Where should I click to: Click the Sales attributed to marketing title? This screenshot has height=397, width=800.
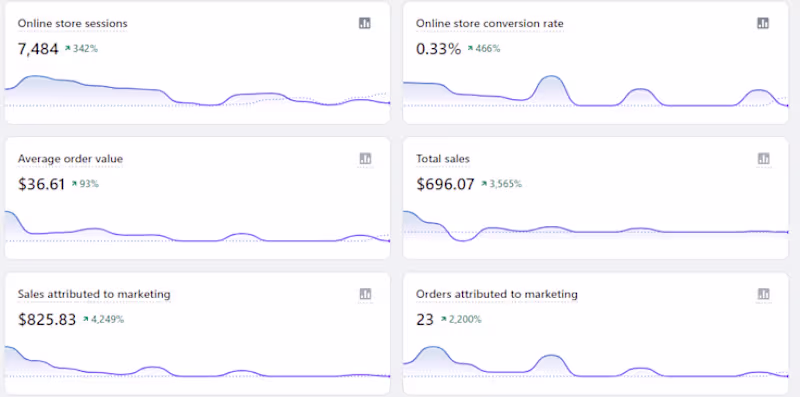(x=94, y=294)
